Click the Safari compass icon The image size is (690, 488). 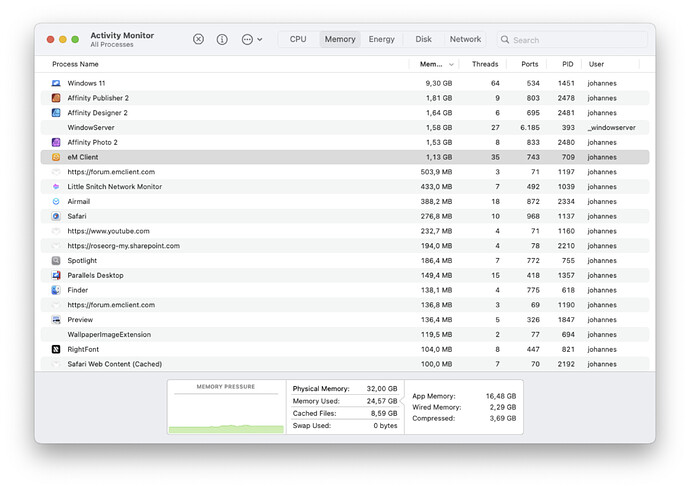click(56, 216)
